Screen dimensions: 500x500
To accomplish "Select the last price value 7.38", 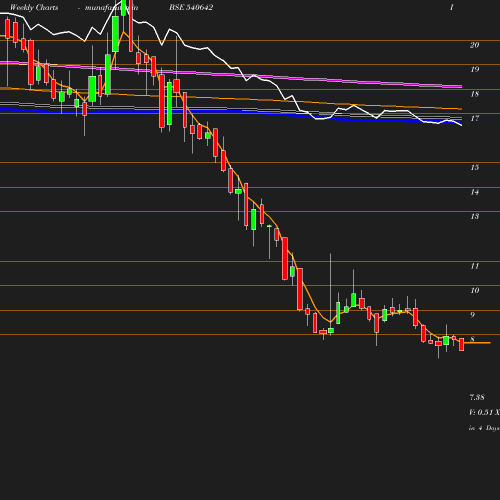I will pyautogui.click(x=477, y=397).
